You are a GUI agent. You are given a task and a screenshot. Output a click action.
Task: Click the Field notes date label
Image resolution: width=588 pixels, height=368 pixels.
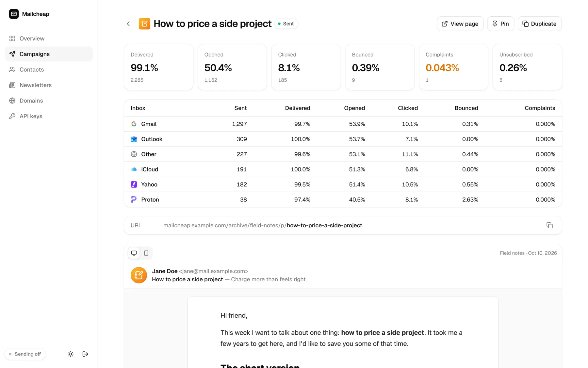tap(528, 253)
